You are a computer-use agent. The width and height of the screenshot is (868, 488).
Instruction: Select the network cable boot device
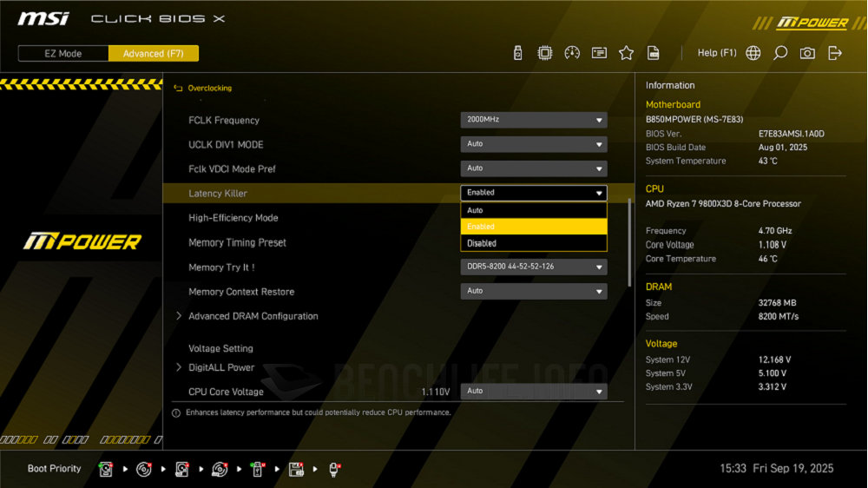click(334, 469)
